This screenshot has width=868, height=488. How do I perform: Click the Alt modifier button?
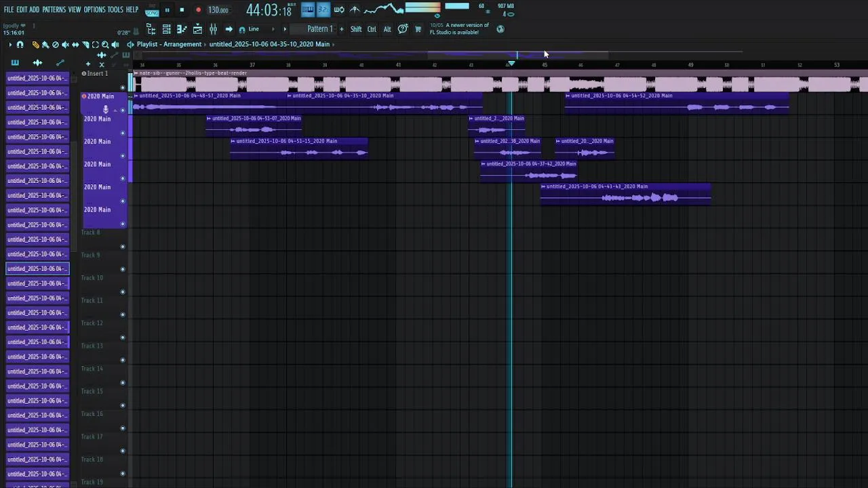(x=387, y=29)
